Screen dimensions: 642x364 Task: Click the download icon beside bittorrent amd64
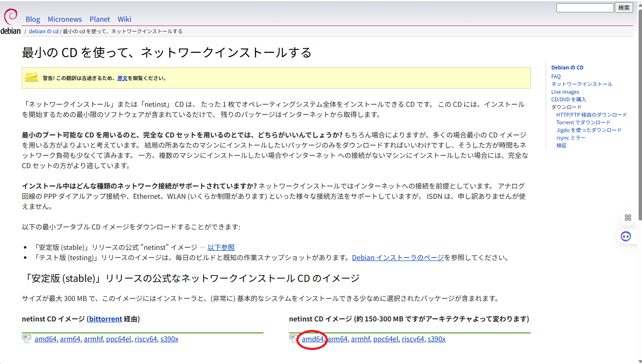click(26, 339)
